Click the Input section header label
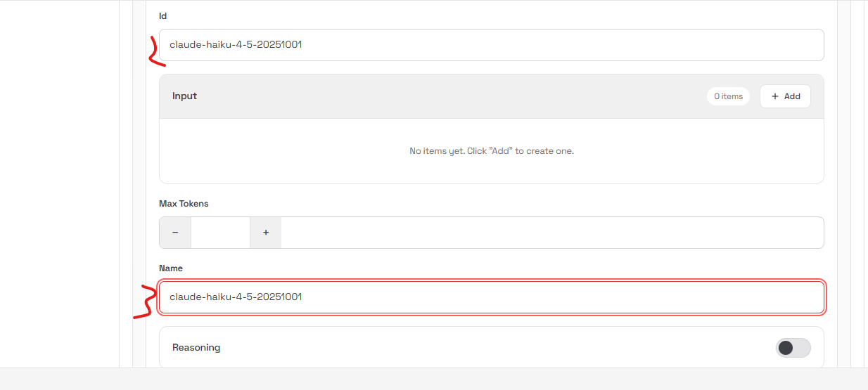 [x=184, y=96]
